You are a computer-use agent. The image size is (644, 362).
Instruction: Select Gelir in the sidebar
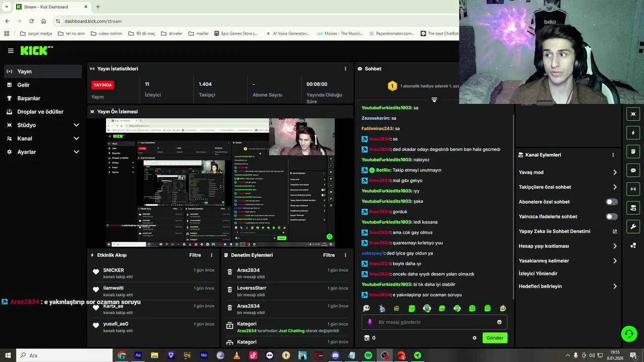(x=43, y=85)
